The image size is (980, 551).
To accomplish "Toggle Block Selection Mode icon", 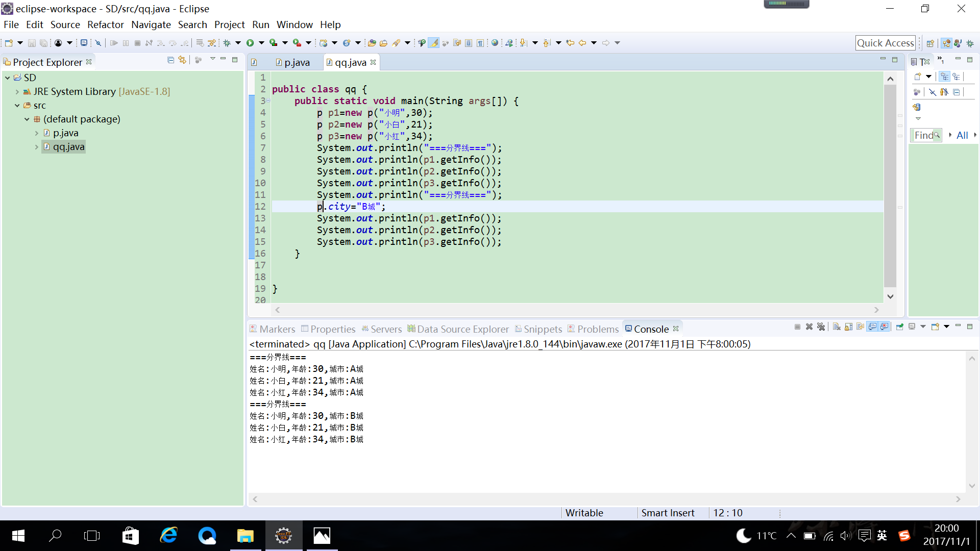I will click(x=469, y=43).
